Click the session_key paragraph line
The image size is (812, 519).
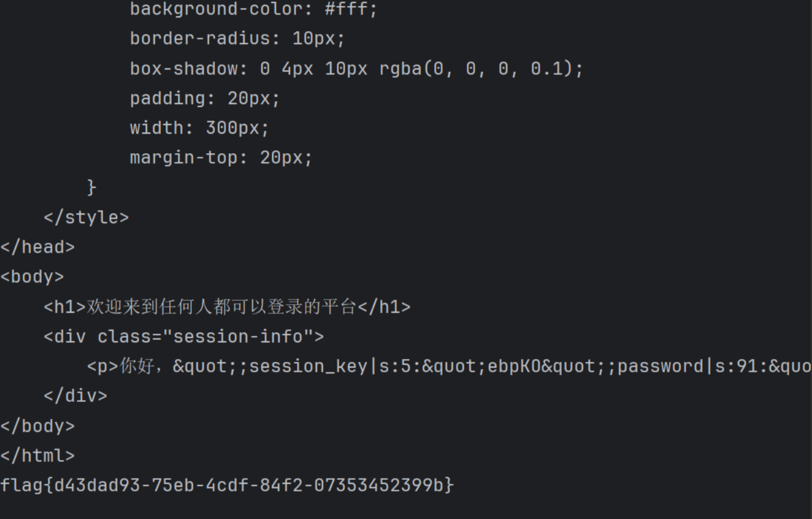[449, 366]
